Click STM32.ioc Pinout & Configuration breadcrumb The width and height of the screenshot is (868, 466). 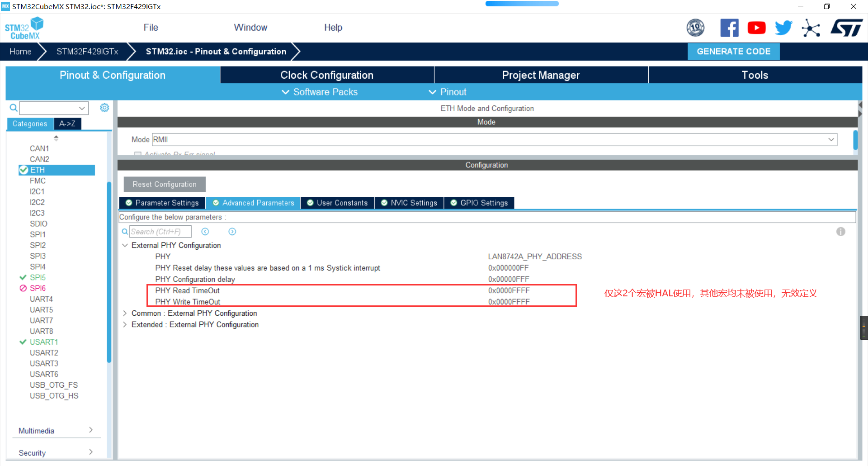click(216, 52)
